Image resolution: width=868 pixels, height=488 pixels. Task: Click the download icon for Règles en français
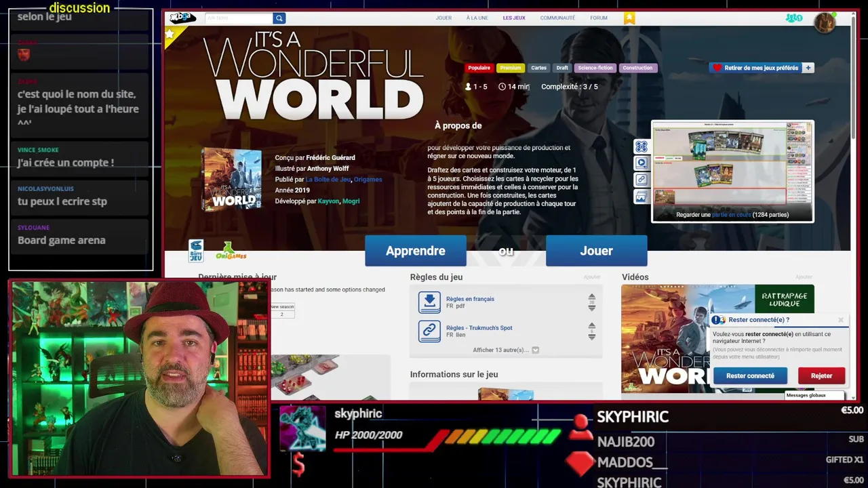(429, 302)
